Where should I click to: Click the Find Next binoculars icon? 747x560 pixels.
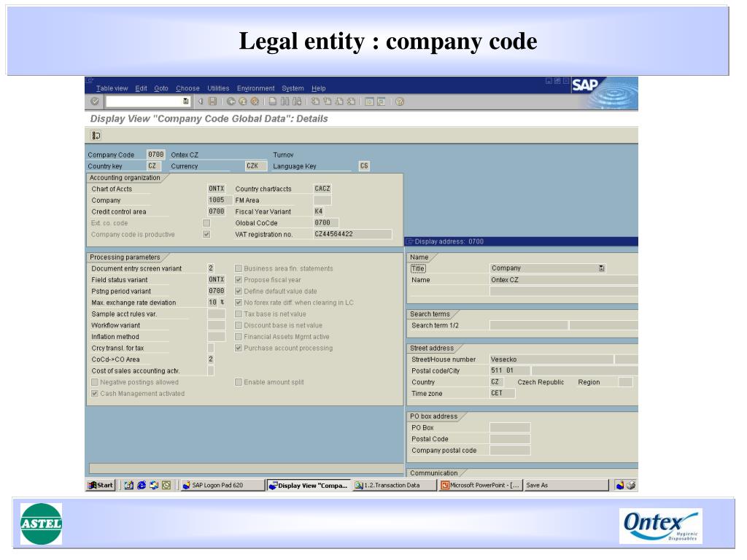pyautogui.click(x=298, y=101)
